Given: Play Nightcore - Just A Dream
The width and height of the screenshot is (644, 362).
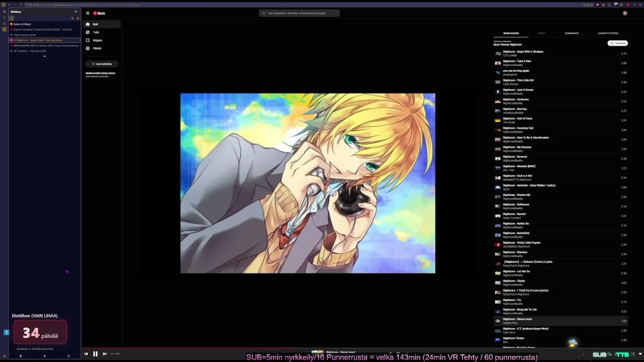Looking at the screenshot, I should pos(561,92).
